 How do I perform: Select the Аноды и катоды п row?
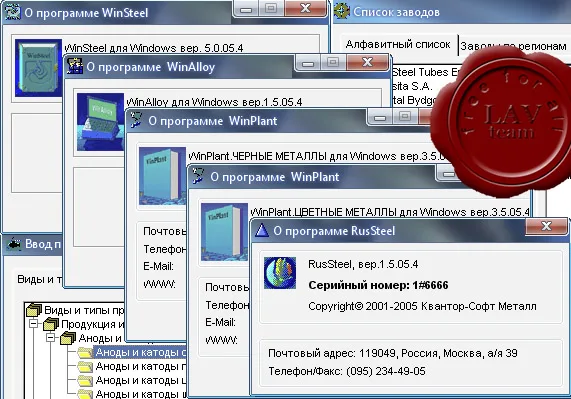(x=141, y=366)
